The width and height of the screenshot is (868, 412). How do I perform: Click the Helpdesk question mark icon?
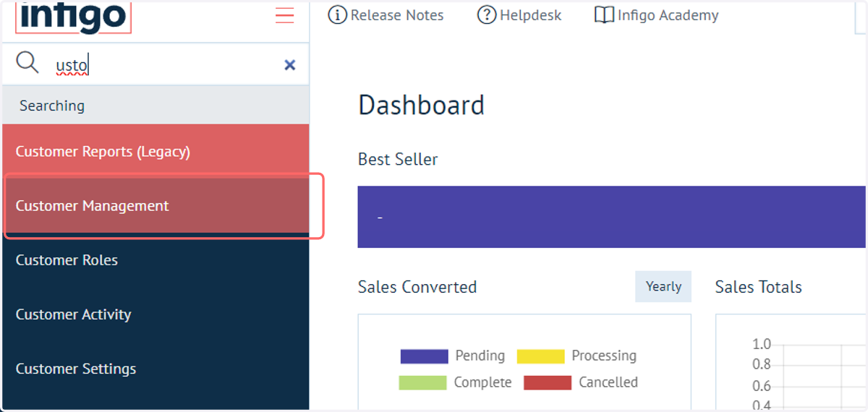pyautogui.click(x=487, y=15)
